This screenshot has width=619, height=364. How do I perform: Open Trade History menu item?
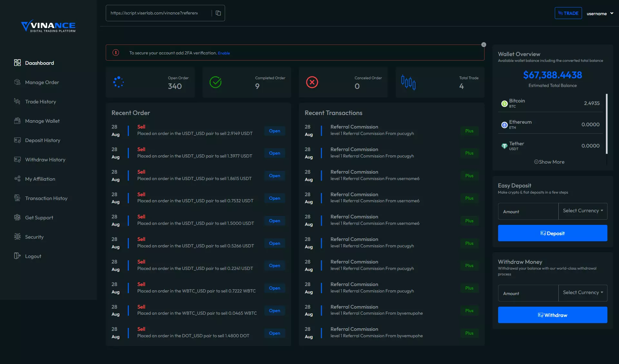[41, 101]
